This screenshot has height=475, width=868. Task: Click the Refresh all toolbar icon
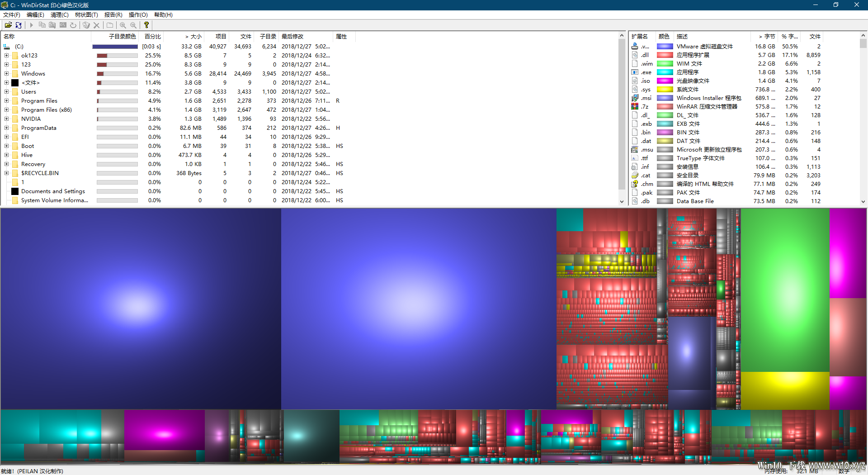19,25
